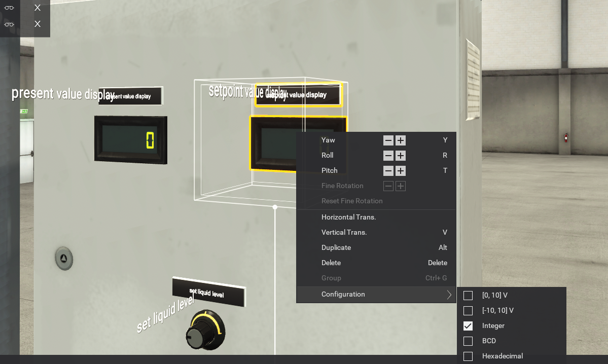Decrease Roll with the minus button
Viewport: 608px width, 364px height.
pos(388,156)
